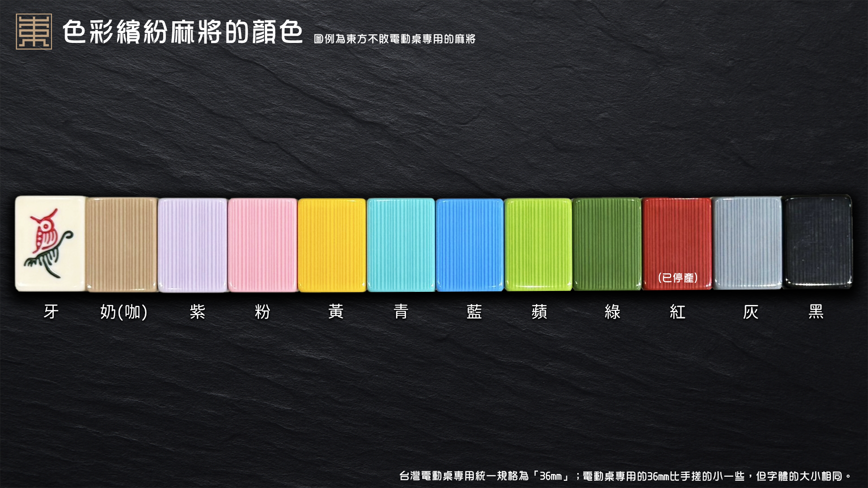Click the 藍 label
This screenshot has height=488, width=868.
pyautogui.click(x=474, y=311)
